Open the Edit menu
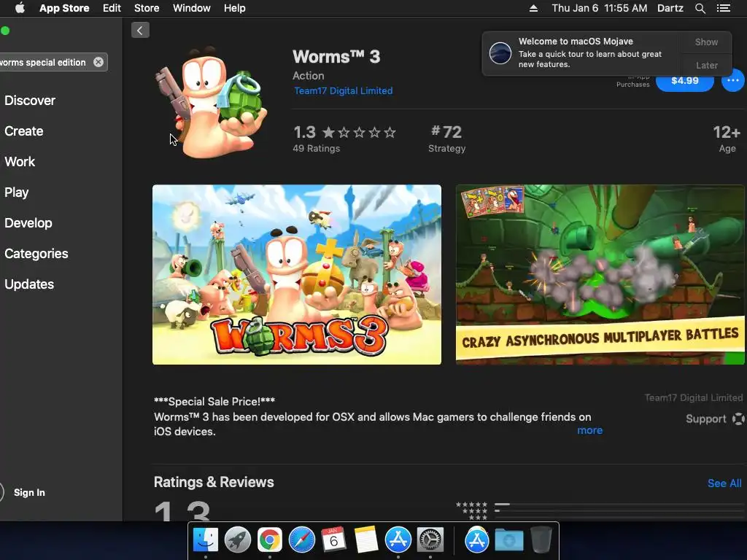This screenshot has width=747, height=560. (112, 8)
